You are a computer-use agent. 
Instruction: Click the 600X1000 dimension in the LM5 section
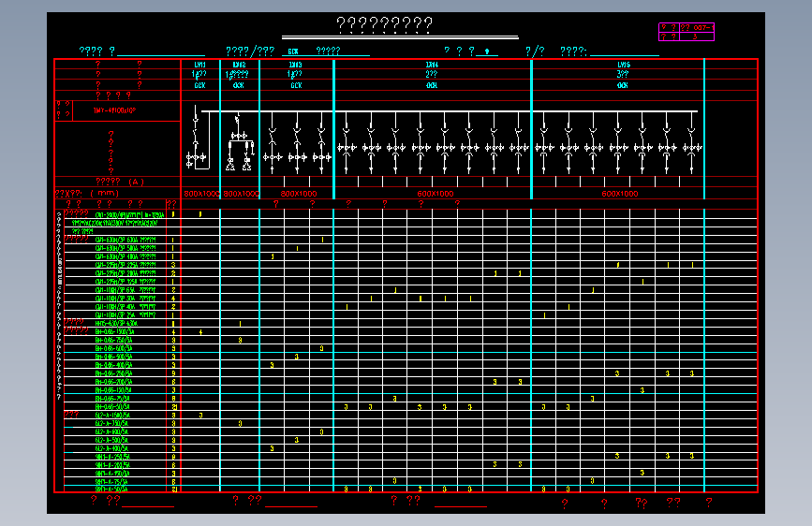619,194
